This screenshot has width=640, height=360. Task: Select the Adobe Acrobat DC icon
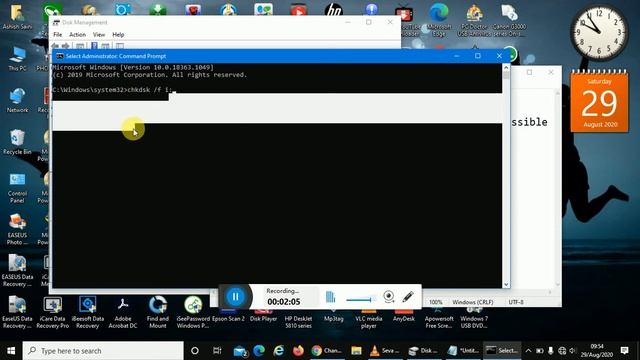tap(122, 313)
